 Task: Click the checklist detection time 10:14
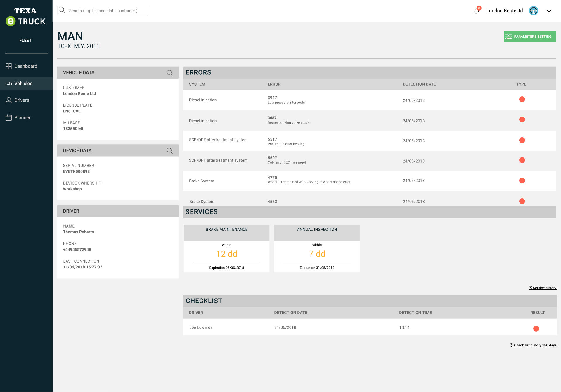pyautogui.click(x=404, y=327)
